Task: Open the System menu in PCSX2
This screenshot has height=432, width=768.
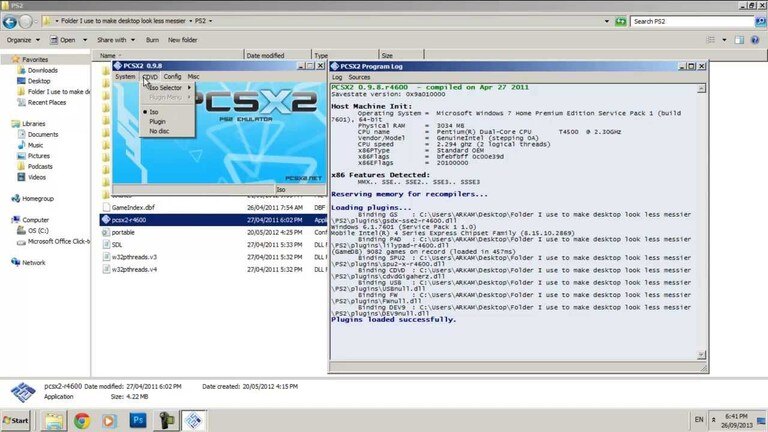Action: click(124, 76)
